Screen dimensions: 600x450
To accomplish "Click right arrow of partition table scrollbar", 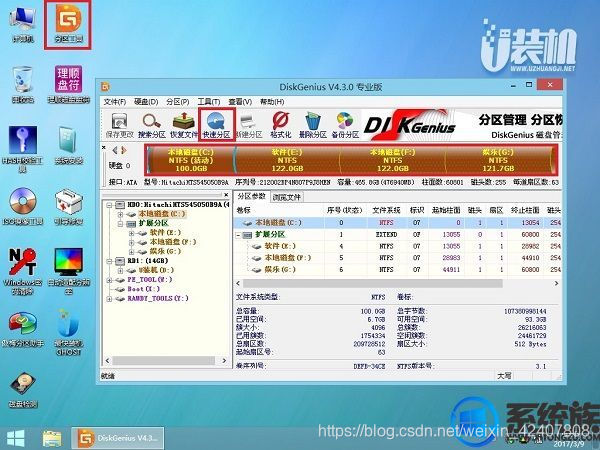I will pos(556,284).
